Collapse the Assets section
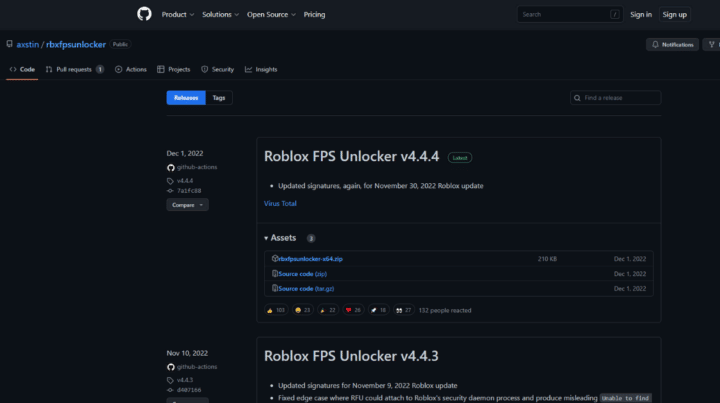The width and height of the screenshot is (720, 403). click(280, 238)
